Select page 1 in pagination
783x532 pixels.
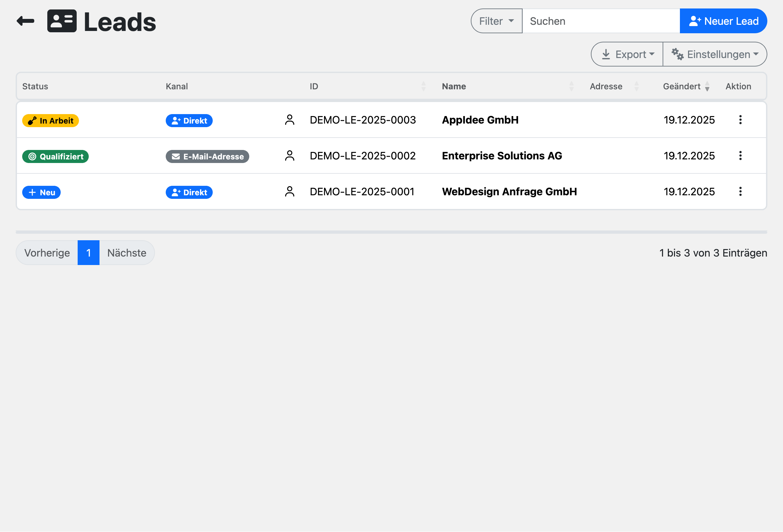[x=89, y=253]
